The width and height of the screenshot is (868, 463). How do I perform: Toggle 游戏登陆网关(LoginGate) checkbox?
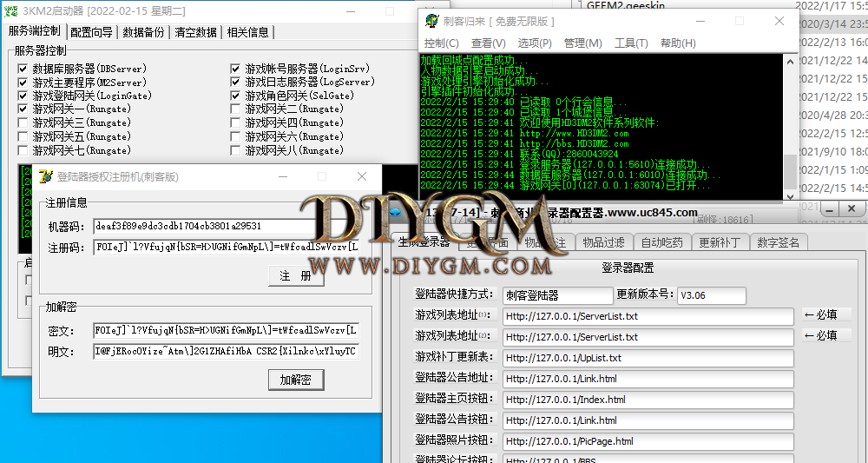point(23,96)
